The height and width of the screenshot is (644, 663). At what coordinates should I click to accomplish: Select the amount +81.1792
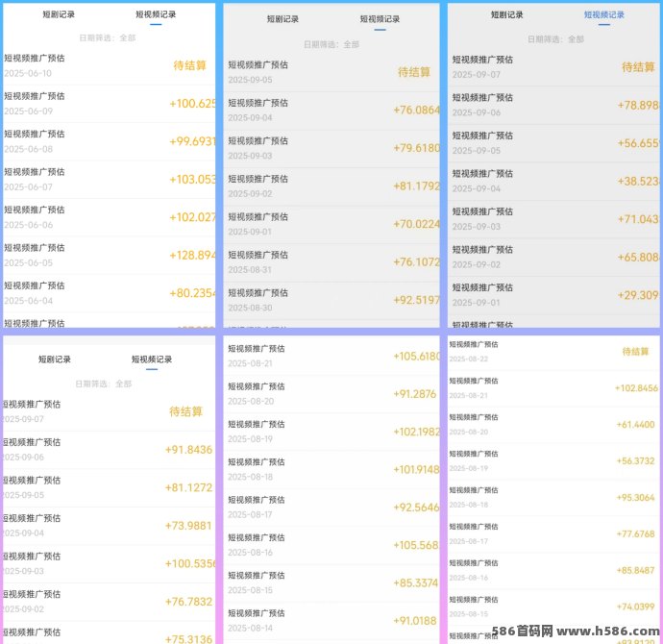[x=416, y=186]
